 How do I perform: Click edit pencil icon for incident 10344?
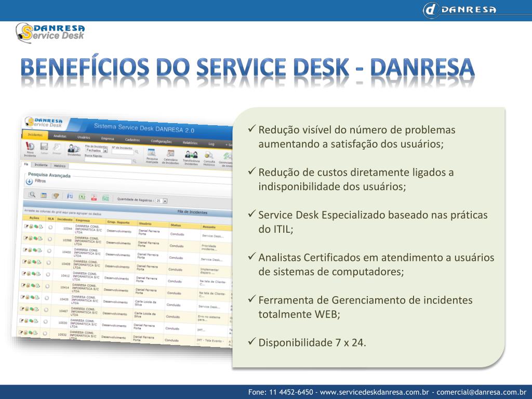tap(25, 226)
